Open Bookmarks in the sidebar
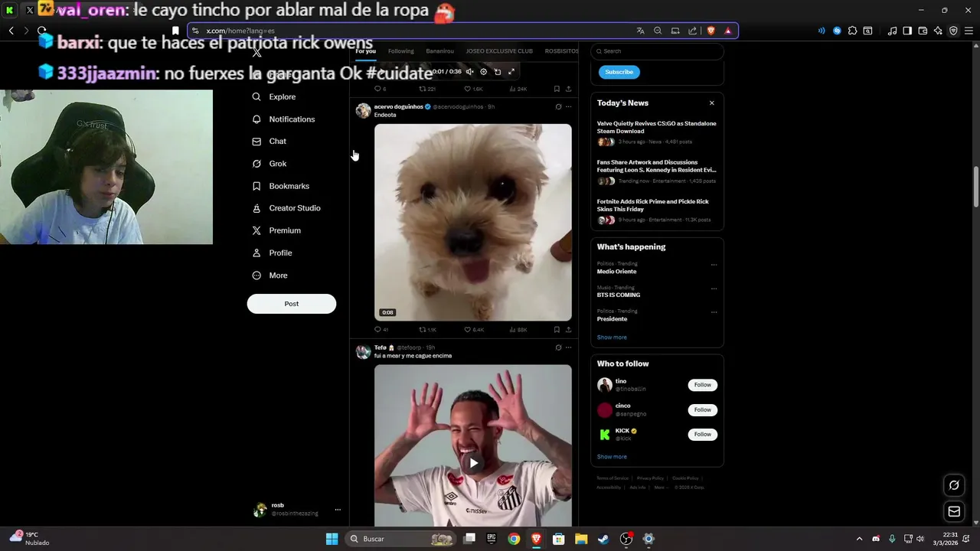Image resolution: width=980 pixels, height=551 pixels. tap(280, 186)
